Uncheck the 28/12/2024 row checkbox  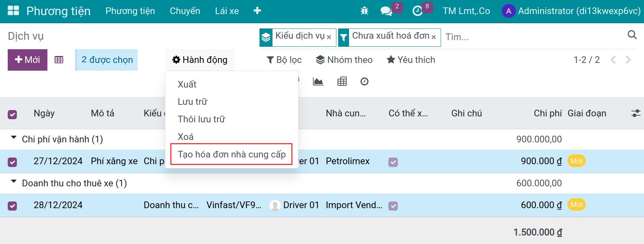[x=12, y=206]
